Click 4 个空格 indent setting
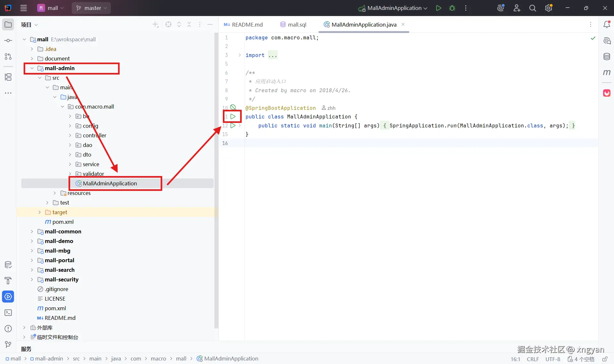This screenshot has height=364, width=614. coord(581,359)
